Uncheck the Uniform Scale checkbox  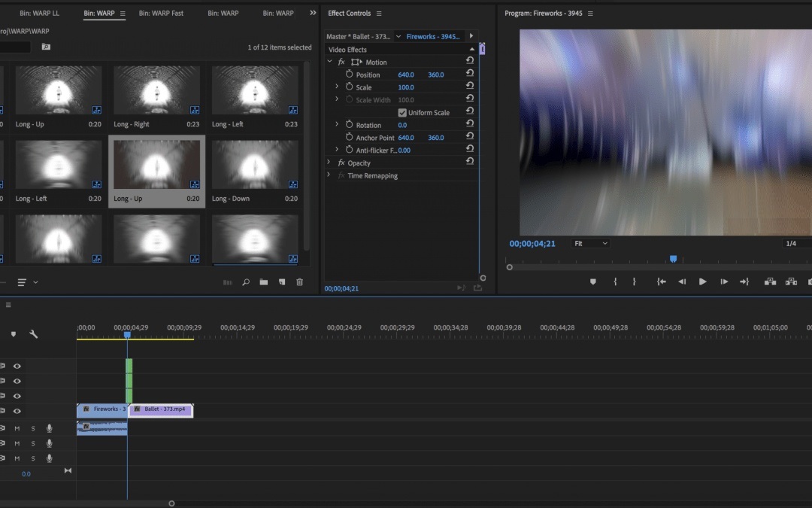click(401, 112)
